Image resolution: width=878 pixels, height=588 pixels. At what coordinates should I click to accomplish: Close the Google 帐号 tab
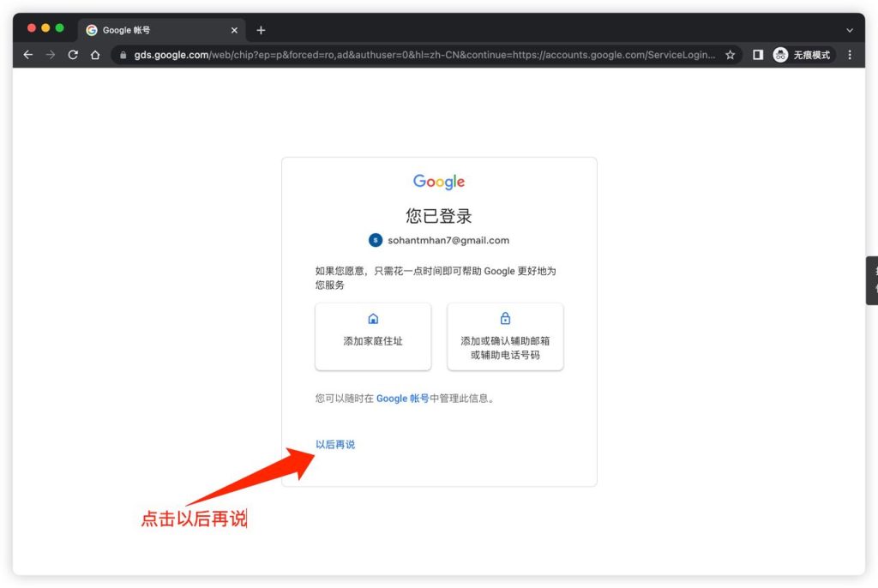tap(234, 30)
